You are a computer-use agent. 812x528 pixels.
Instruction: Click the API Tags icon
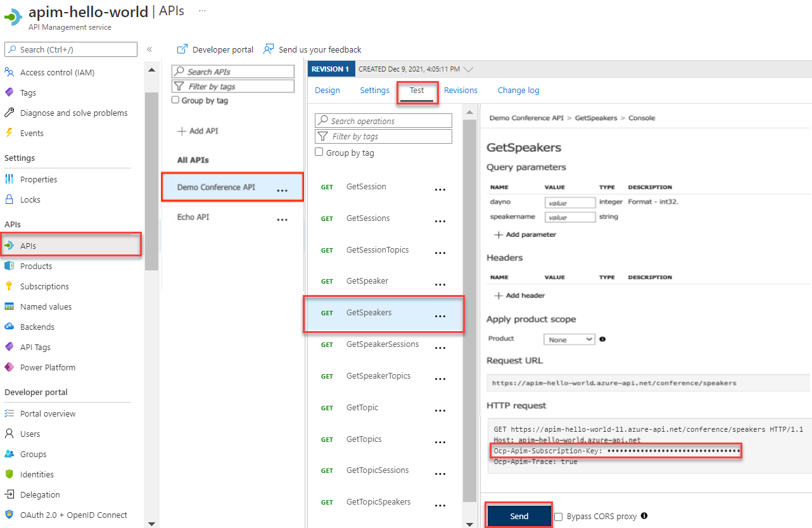9,347
